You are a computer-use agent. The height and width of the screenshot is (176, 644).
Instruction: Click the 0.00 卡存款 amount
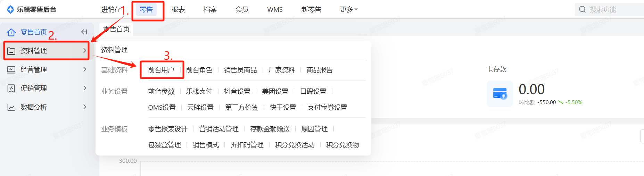(531, 89)
